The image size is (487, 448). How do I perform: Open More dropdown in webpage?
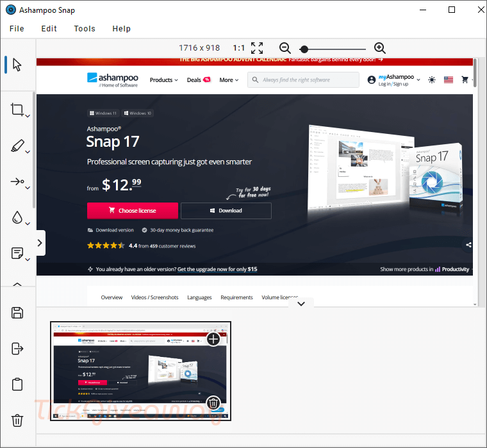229,80
